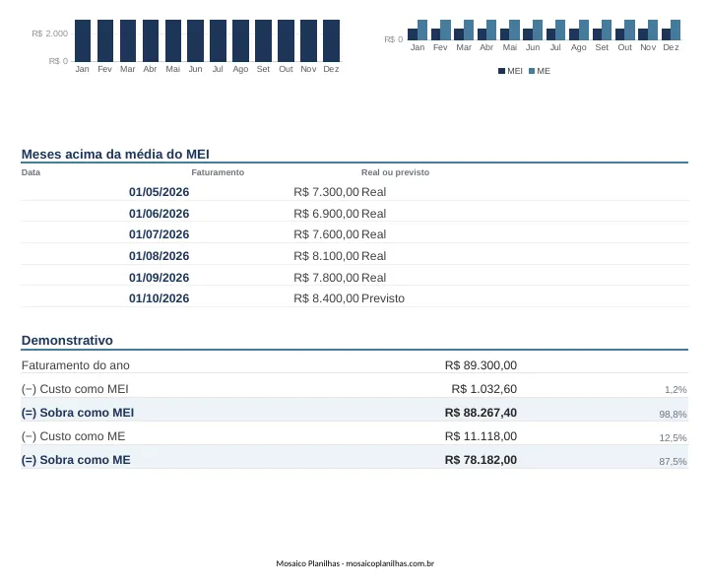Click the (=) Sobra como MEI label
This screenshot has width=708, height=588.
point(78,413)
